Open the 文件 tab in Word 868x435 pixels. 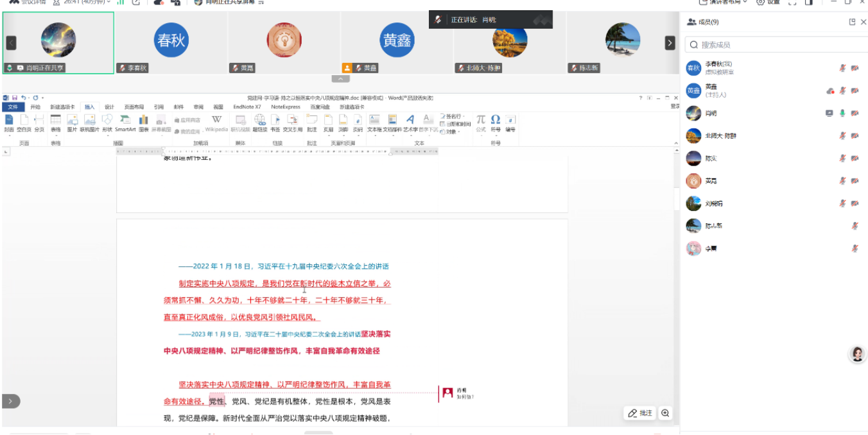pos(13,107)
